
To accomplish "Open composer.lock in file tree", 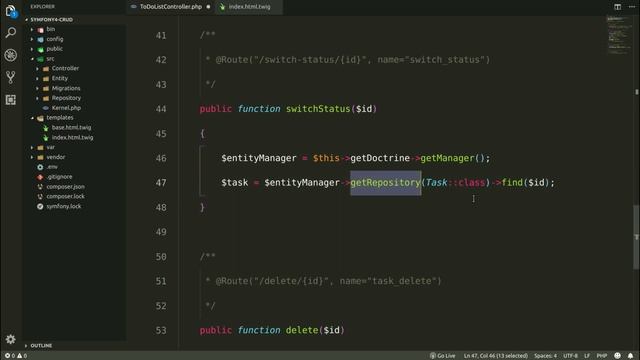I will tap(65, 196).
